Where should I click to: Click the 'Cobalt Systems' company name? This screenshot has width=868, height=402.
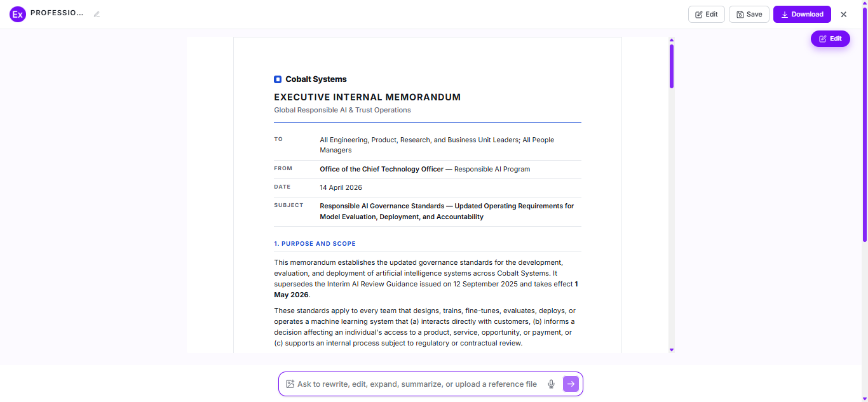click(x=316, y=79)
